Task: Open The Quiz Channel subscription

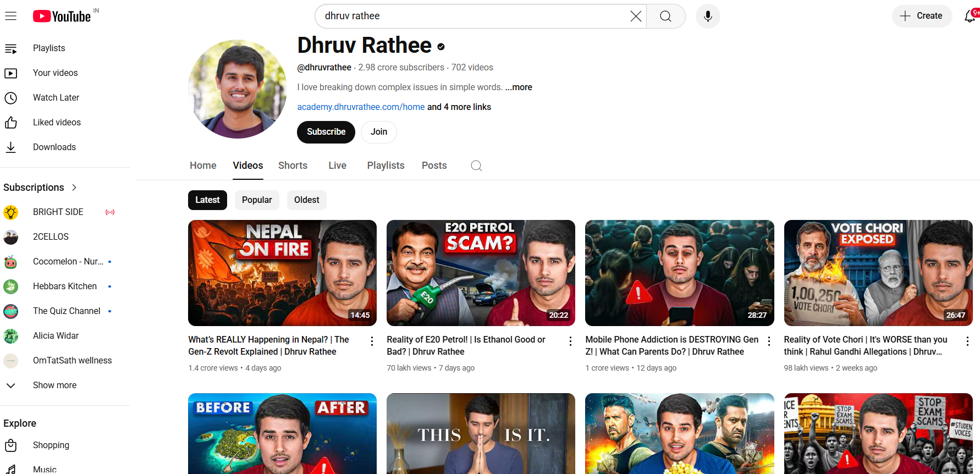Action: pos(65,311)
